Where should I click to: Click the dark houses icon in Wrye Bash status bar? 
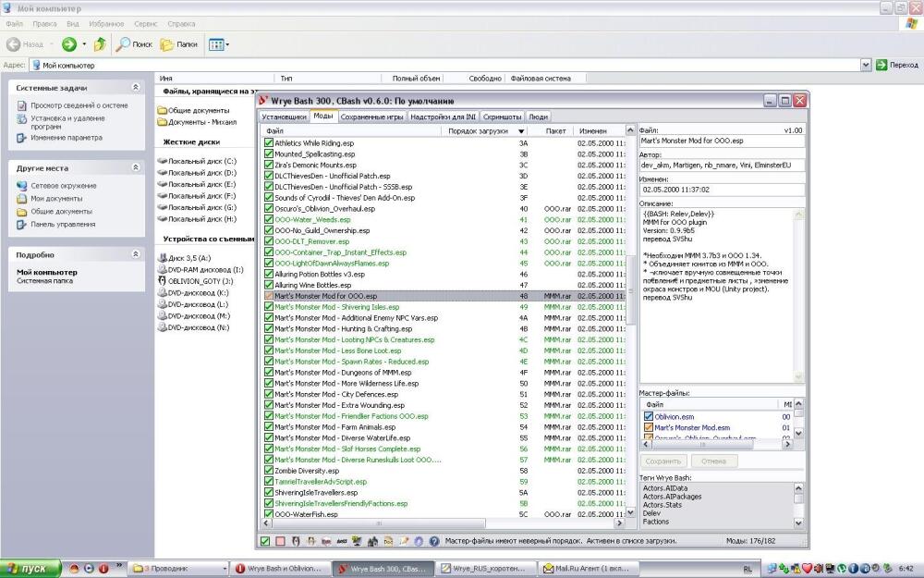(x=372, y=541)
